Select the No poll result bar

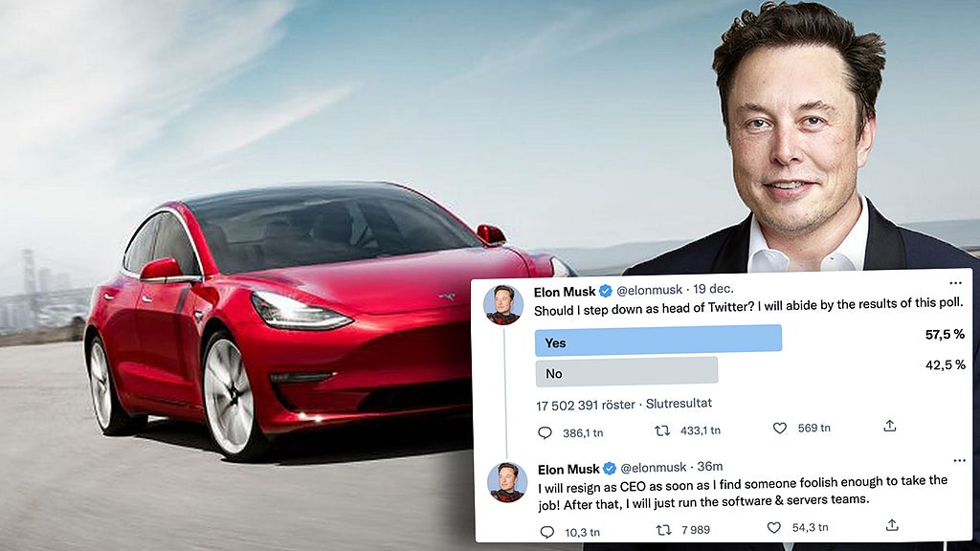click(626, 372)
